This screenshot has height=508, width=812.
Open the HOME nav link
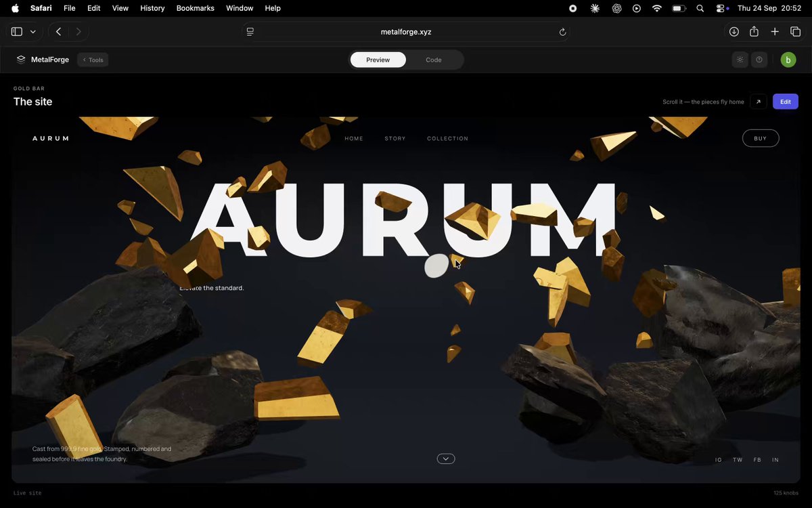click(354, 139)
